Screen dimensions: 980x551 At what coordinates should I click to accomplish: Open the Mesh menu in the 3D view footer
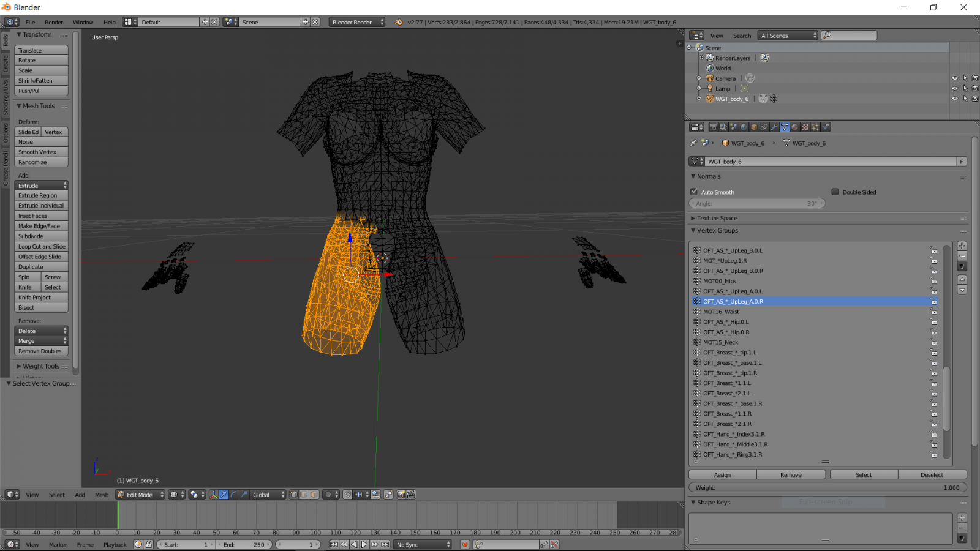(x=101, y=494)
